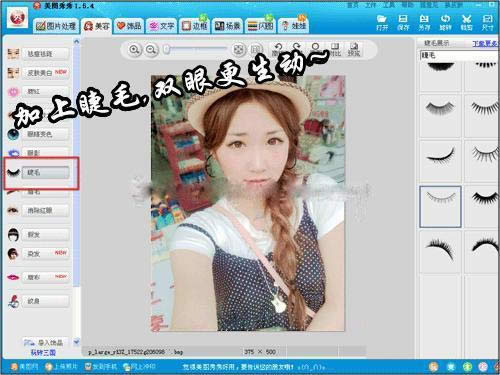The width and height of the screenshot is (500, 375).
Task: Click the 保存 save icon
Action: (x=403, y=23)
